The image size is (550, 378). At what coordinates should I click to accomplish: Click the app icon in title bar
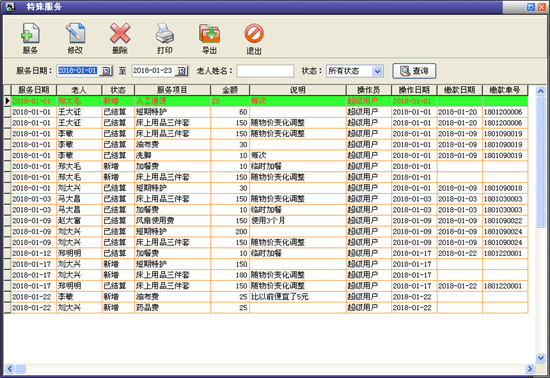pyautogui.click(x=10, y=7)
